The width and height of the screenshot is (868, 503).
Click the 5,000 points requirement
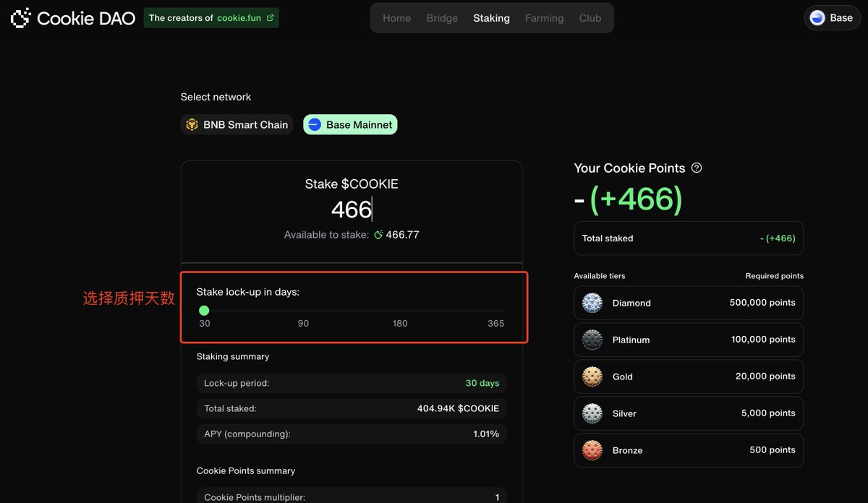pos(768,413)
